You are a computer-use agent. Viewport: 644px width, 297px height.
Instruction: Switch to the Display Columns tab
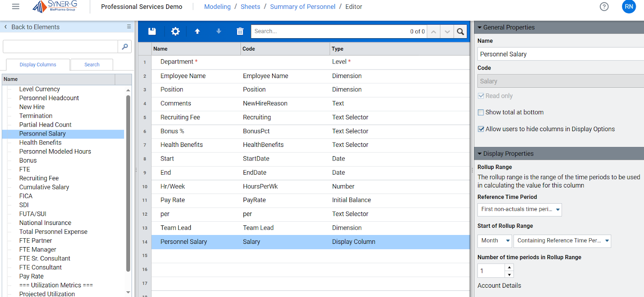click(x=38, y=64)
